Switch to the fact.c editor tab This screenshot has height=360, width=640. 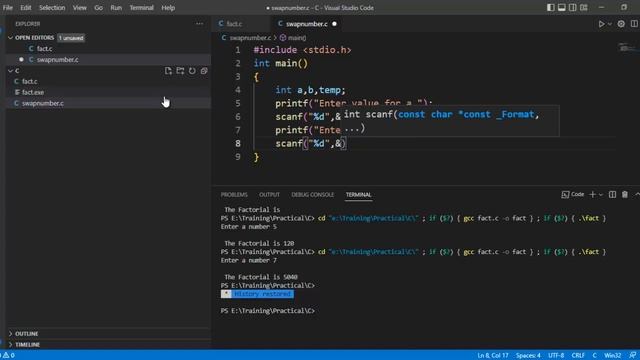[x=234, y=24]
